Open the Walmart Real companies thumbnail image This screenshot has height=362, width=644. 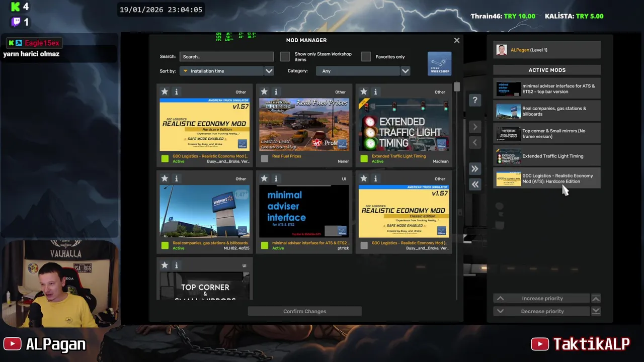coord(204,211)
